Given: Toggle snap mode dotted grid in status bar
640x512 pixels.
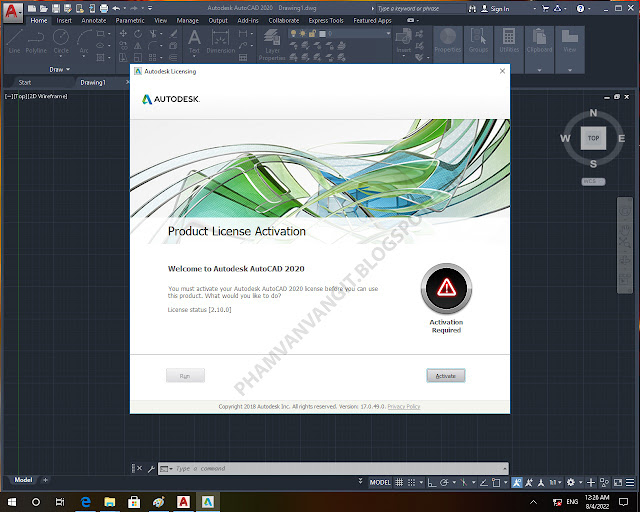Looking at the screenshot, I should click(x=411, y=483).
